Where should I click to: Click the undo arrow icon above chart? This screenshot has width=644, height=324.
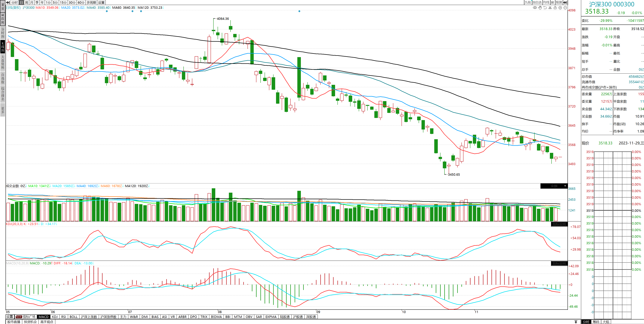click(x=545, y=8)
